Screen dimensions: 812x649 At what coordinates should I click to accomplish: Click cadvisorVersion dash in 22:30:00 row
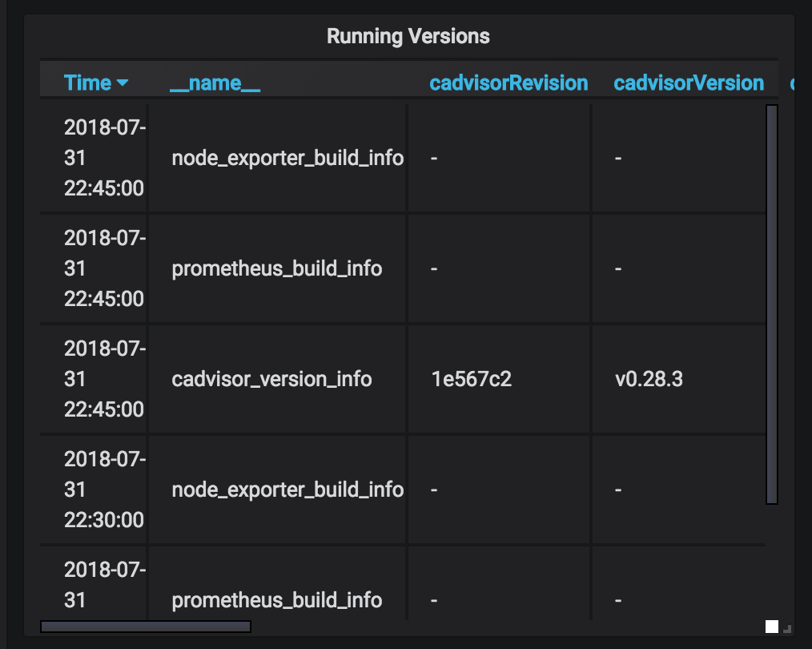click(x=618, y=489)
